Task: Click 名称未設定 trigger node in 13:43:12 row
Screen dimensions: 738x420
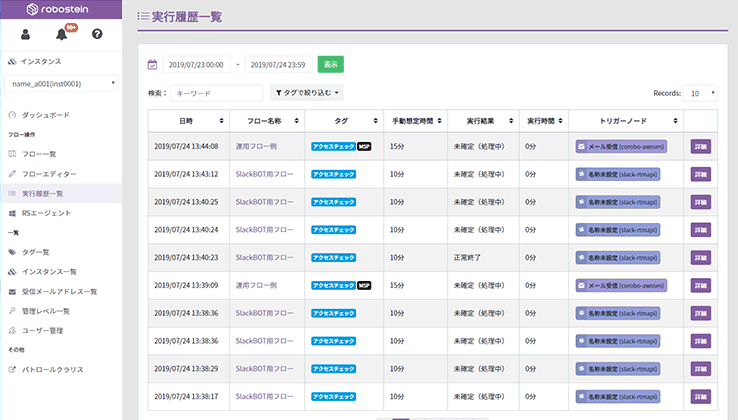Action: 618,174
